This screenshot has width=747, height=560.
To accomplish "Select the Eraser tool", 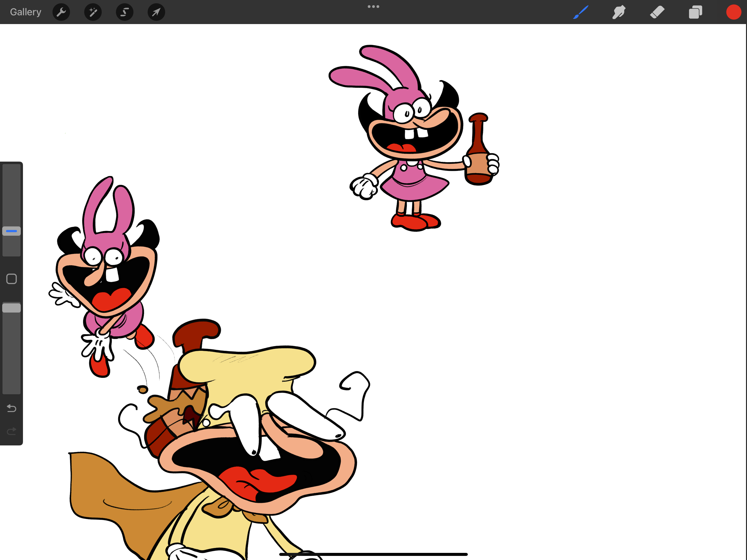I will [x=657, y=12].
